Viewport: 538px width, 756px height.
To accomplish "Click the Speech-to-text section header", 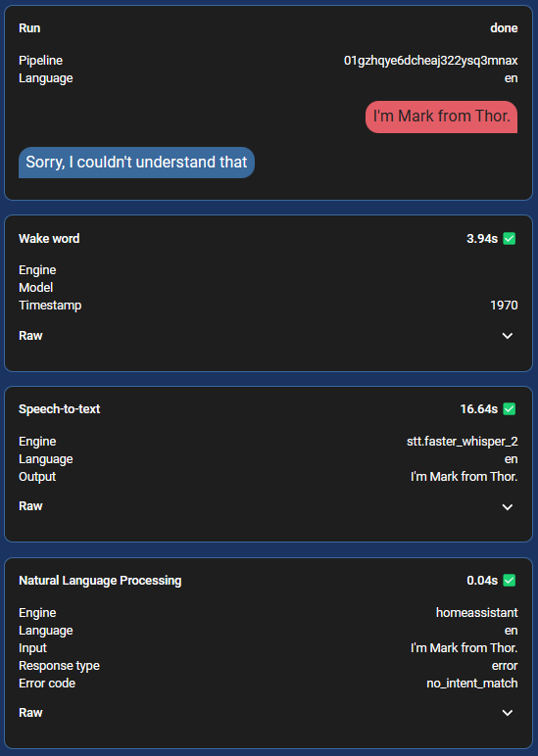I will point(60,409).
